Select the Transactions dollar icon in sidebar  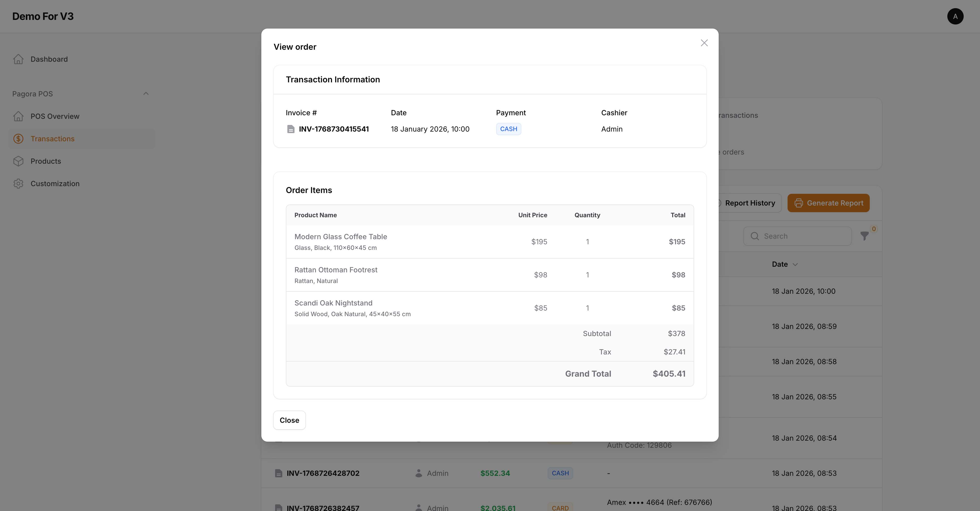click(18, 139)
